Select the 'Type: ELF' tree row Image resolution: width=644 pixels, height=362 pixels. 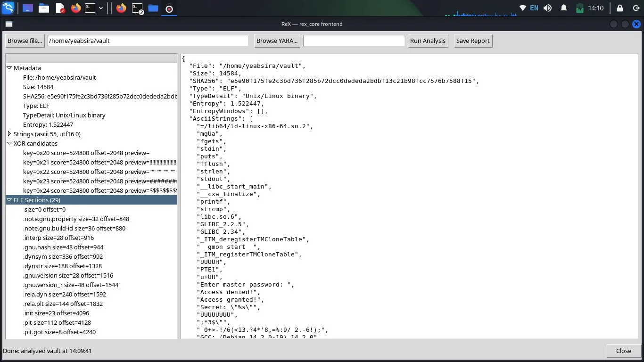[x=91, y=106]
